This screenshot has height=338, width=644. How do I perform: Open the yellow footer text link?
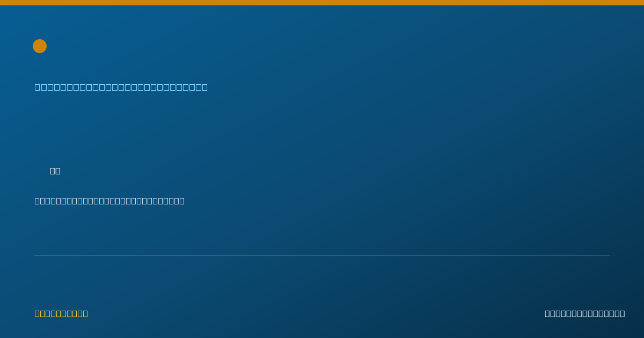click(x=61, y=313)
